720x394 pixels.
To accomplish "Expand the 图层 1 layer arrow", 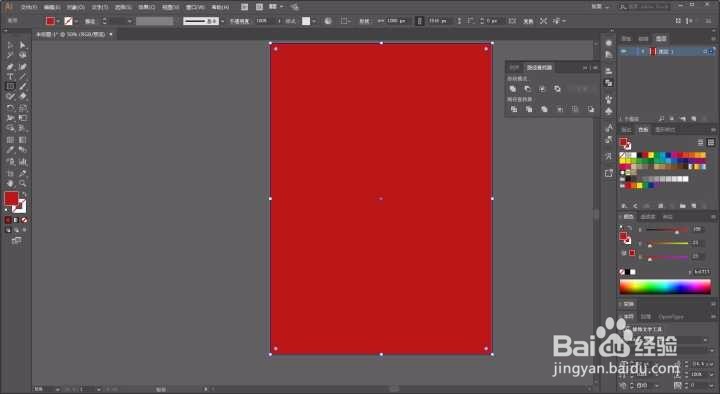I will pos(642,51).
